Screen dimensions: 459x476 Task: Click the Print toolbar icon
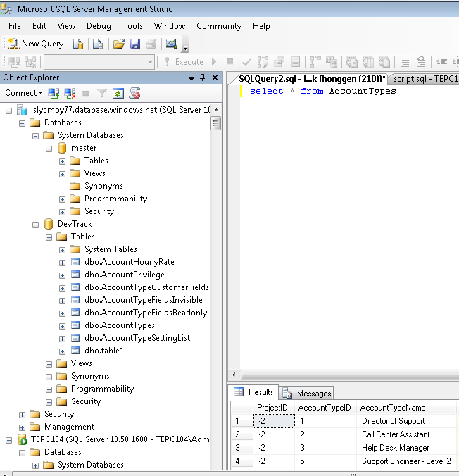151,44
